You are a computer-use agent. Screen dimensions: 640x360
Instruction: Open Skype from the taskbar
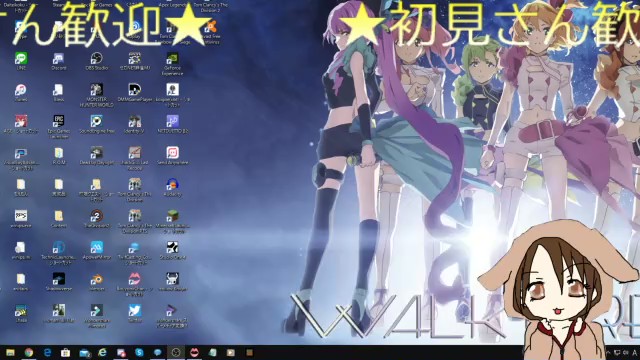pos(139,353)
